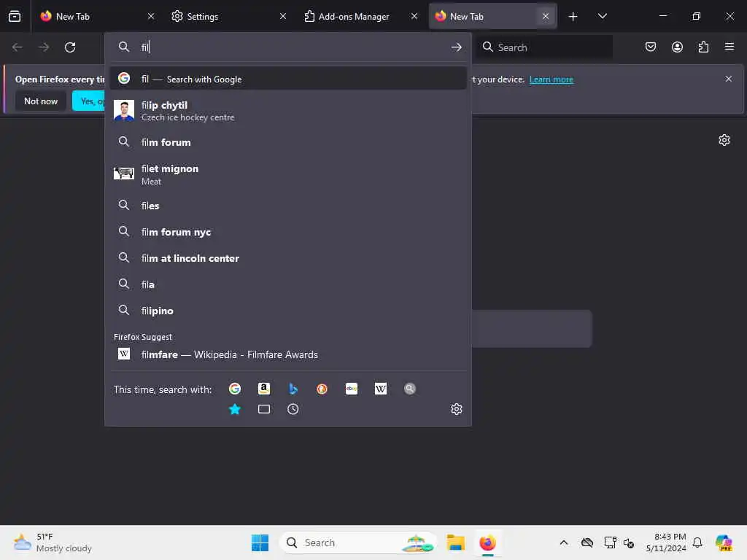Choose the 'film forum nyc' suggestion
Screen dimensions: 747x560
point(287,232)
